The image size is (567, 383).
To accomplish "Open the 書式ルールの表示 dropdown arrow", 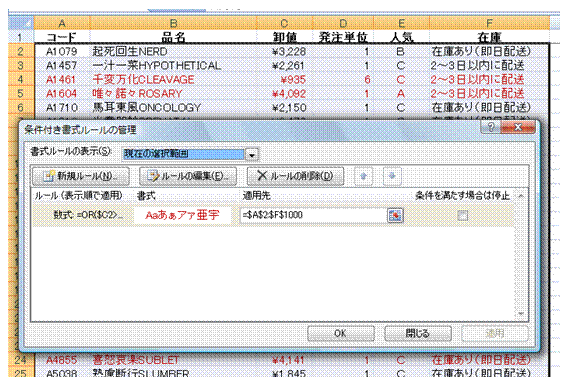I will tap(252, 155).
